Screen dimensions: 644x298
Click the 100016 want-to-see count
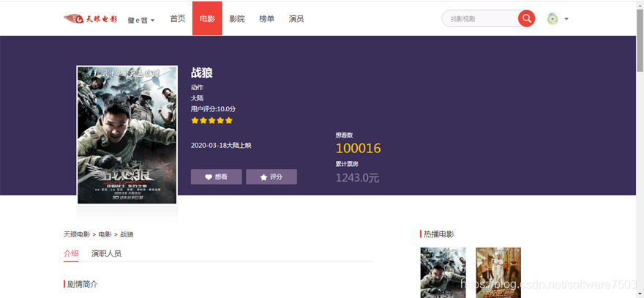(358, 149)
